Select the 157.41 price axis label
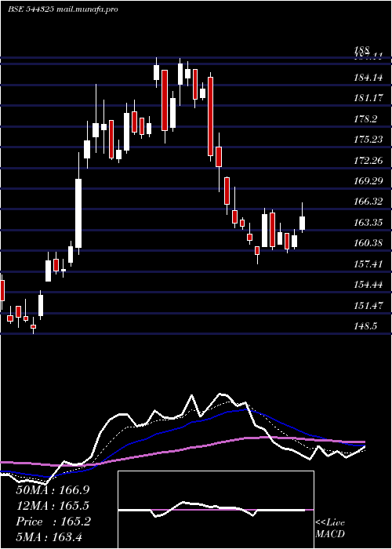 coord(368,264)
